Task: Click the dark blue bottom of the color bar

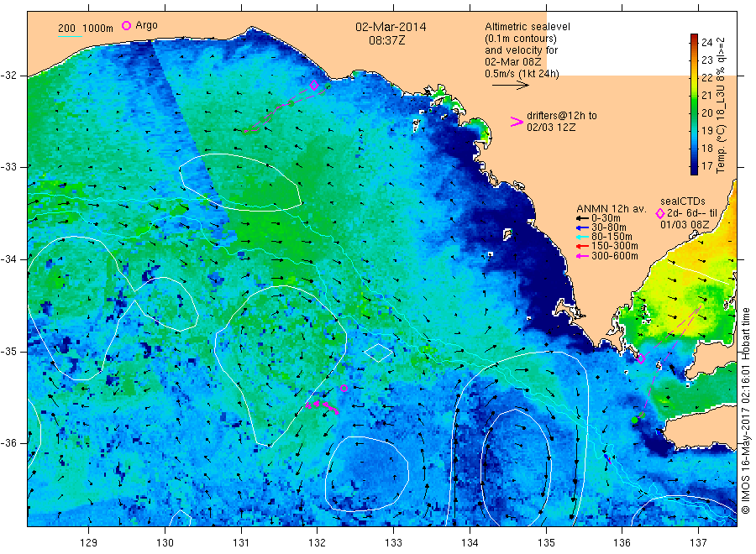Action: tap(694, 171)
